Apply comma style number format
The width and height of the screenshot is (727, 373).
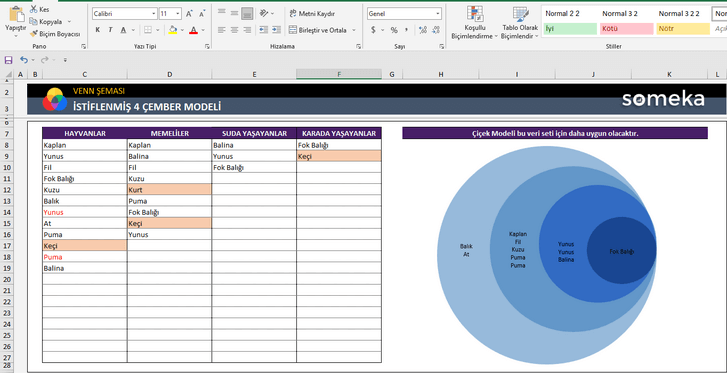pyautogui.click(x=407, y=30)
